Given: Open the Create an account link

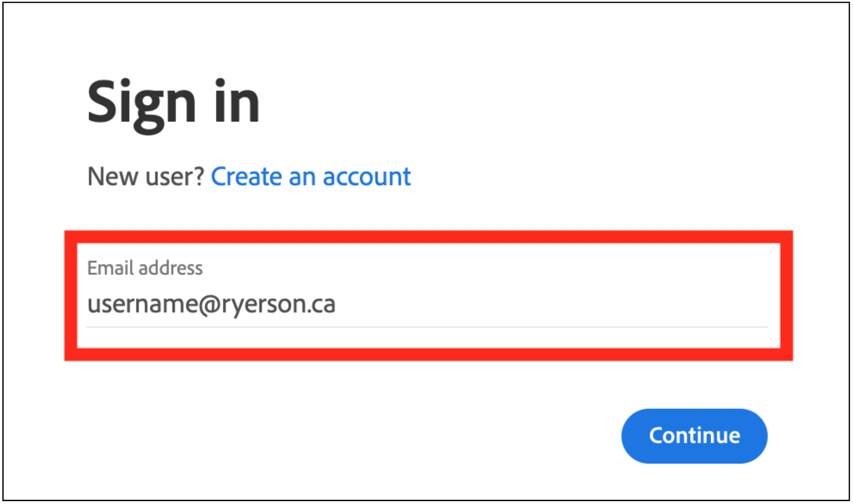Looking at the screenshot, I should coord(311,177).
